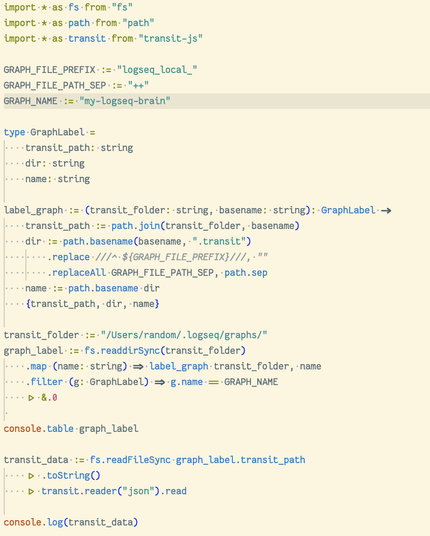This screenshot has height=536, width=430.
Task: Click fs.readFileSync in transit_data line
Action: [130, 460]
